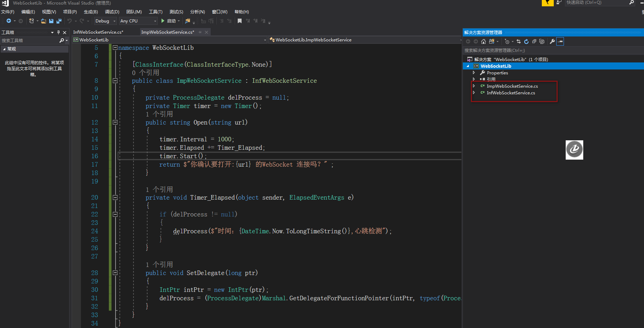Click the Undo arrow icon
The image size is (644, 328).
coord(70,21)
